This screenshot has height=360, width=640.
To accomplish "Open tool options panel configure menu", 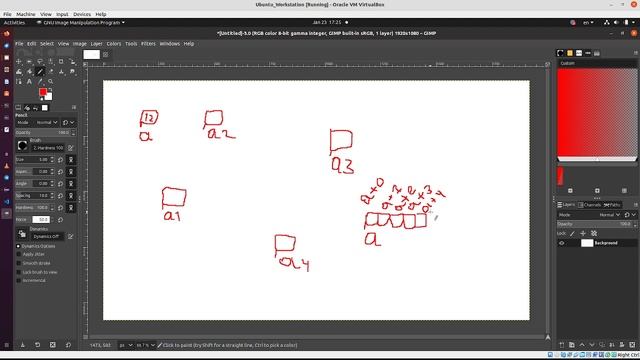I will 74,107.
